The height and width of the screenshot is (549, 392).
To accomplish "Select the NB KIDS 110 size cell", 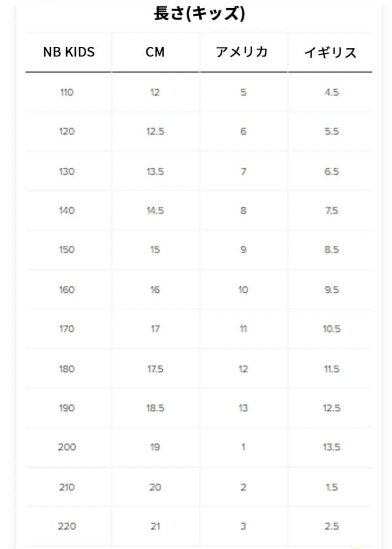I will [x=67, y=93].
